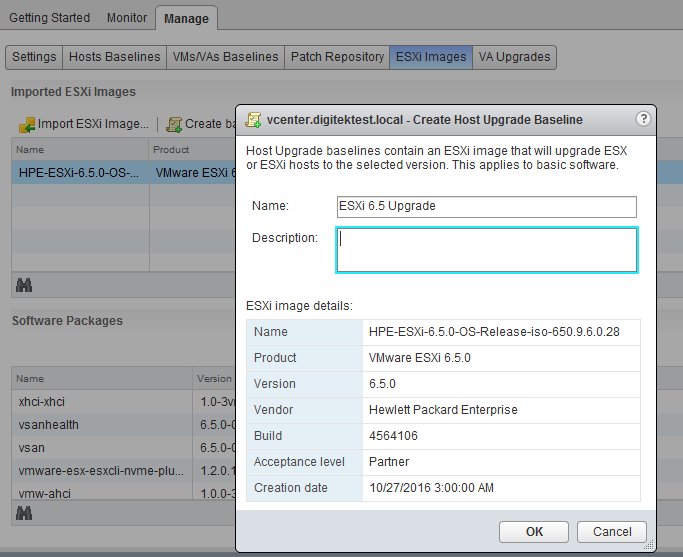Viewport: 683px width, 557px height.
Task: Click the Version value 6.5.0
Action: pyautogui.click(x=382, y=384)
